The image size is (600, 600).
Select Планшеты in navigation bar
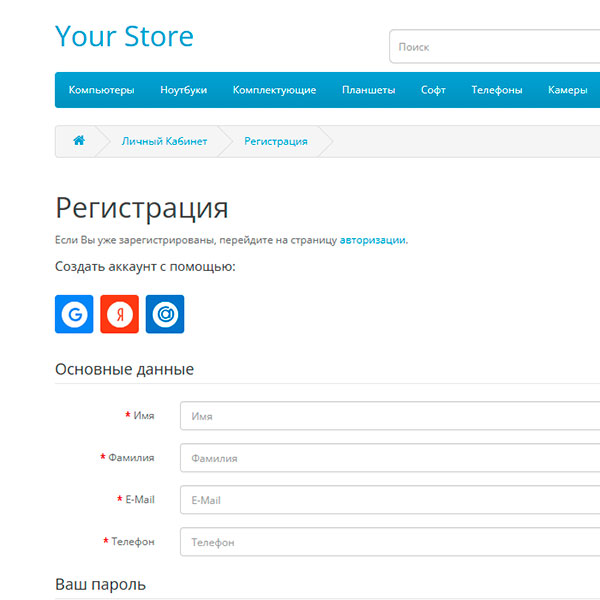[x=368, y=90]
